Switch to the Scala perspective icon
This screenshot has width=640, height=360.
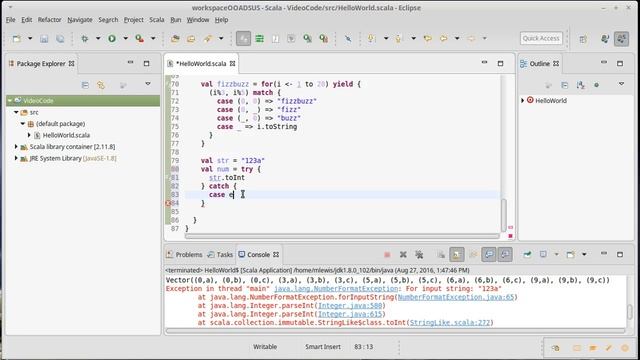(x=621, y=39)
